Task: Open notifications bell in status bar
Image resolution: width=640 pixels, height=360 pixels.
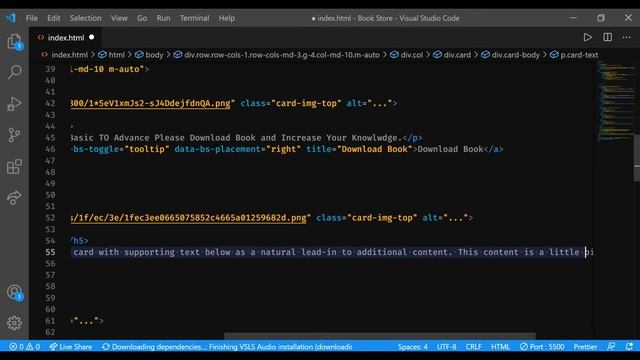Action: 629,346
